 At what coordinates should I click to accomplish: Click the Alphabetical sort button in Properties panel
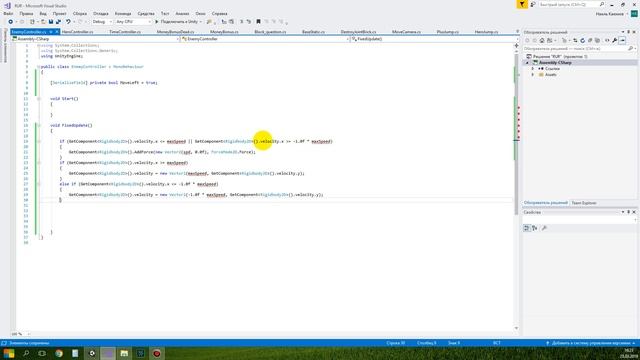(535, 228)
